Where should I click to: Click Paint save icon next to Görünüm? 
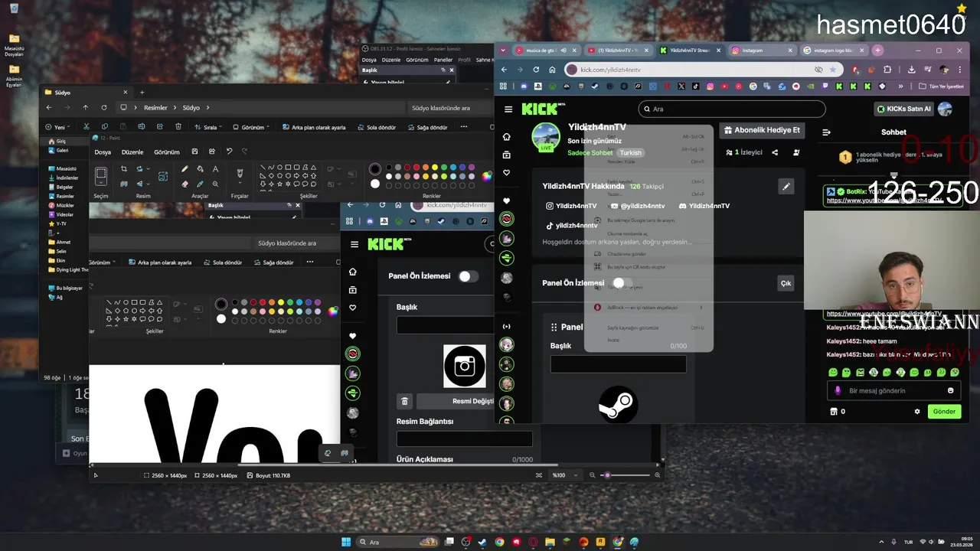click(x=194, y=152)
